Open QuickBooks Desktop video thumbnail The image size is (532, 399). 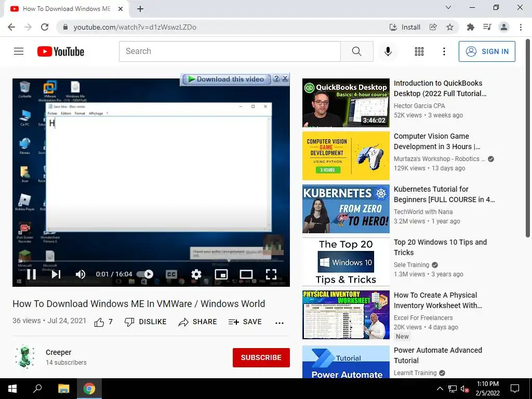[345, 103]
